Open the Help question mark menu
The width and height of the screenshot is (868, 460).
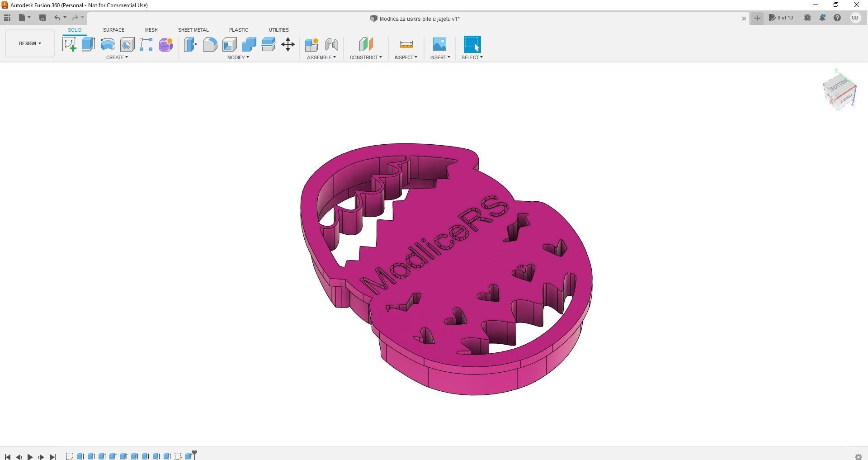tap(837, 18)
